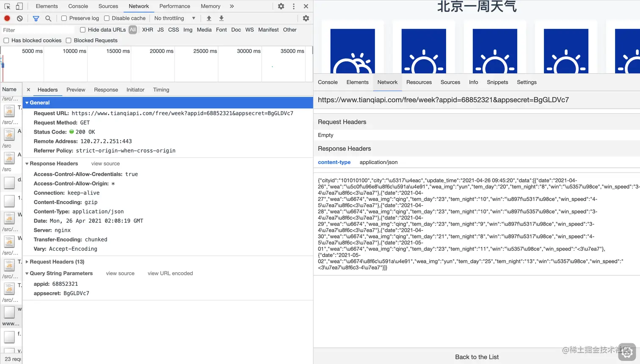Screen dimensions: 640x364
Task: Close the DevTools panel with X
Action: pos(306,6)
